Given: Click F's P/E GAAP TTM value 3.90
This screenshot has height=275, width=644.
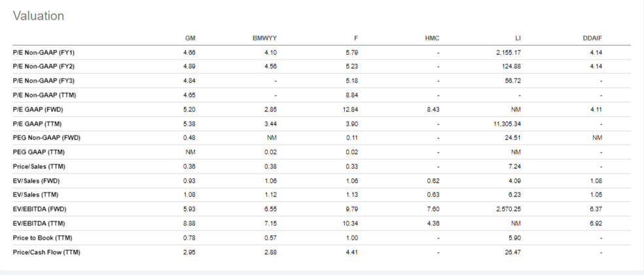Looking at the screenshot, I should pos(352,124).
